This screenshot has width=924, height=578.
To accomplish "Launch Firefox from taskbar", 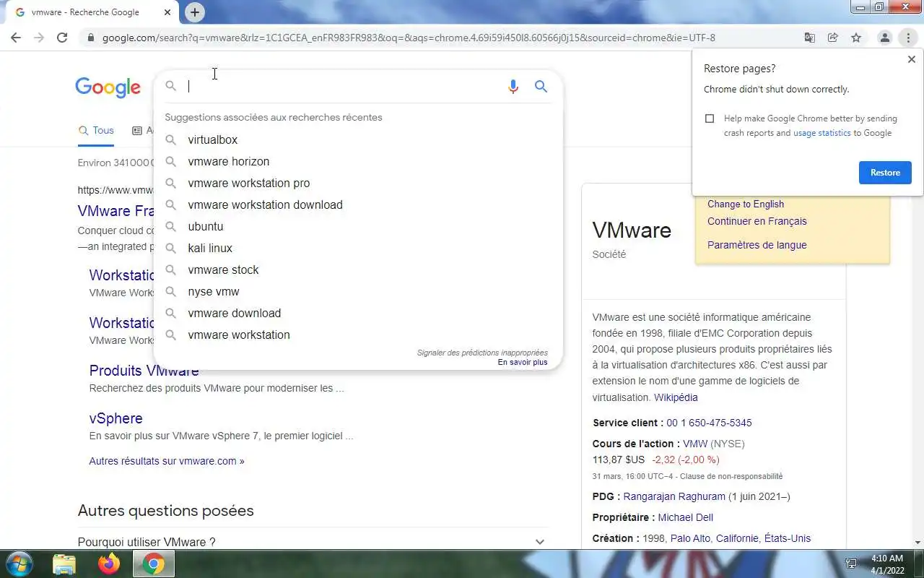I will 109,564.
